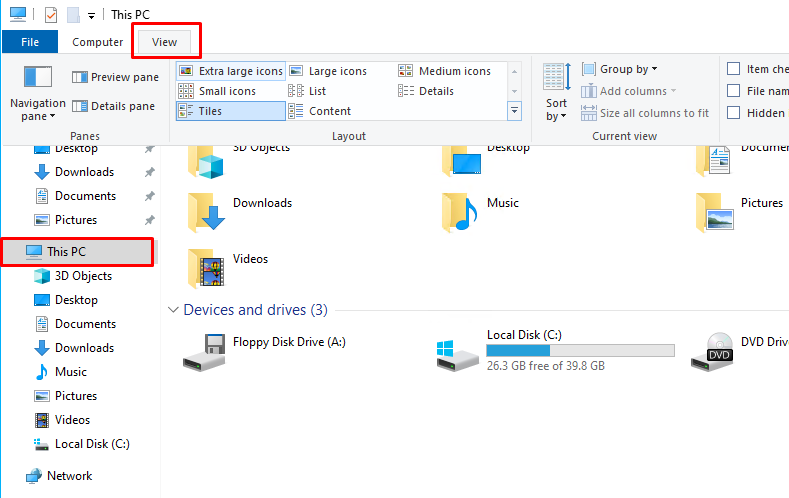This screenshot has width=789, height=498.
Task: Open the File menu tab
Action: tap(30, 42)
